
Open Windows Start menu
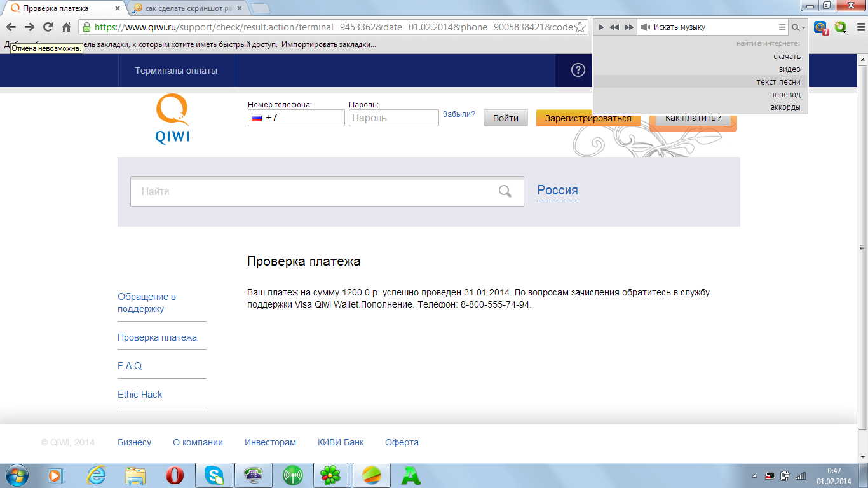tap(17, 475)
